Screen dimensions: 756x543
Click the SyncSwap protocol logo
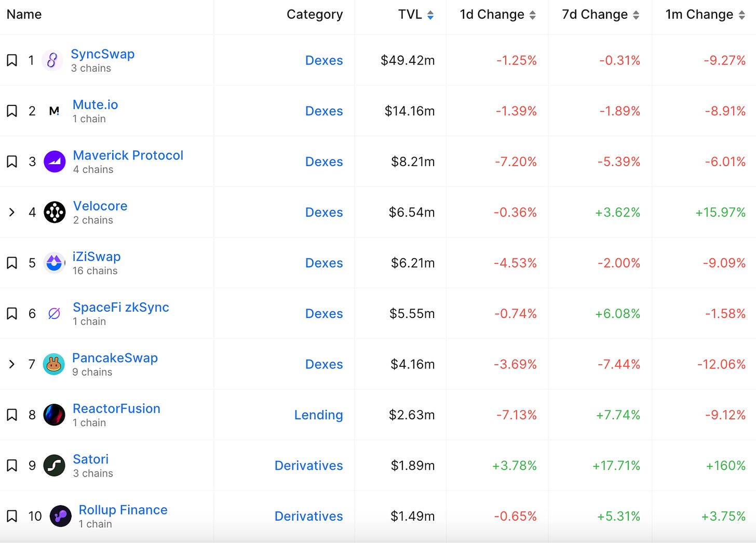click(52, 60)
